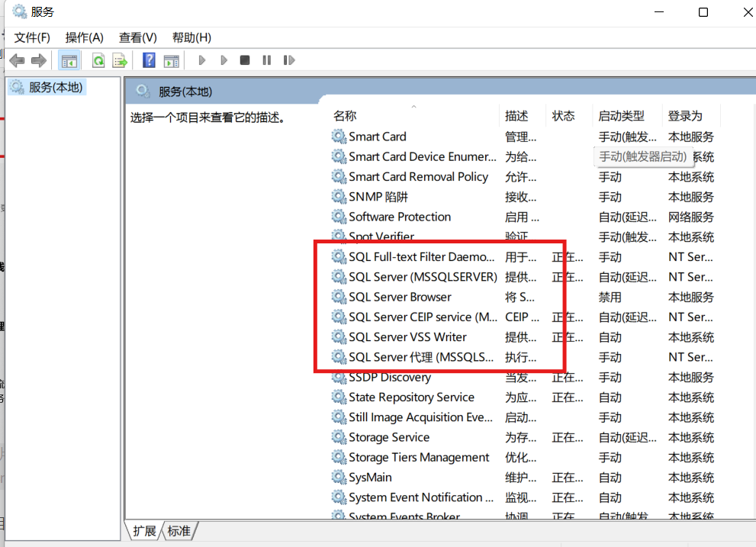The height and width of the screenshot is (547, 756).
Task: Click the gear icon beside SQL Server VSS Writer
Action: [x=339, y=336]
